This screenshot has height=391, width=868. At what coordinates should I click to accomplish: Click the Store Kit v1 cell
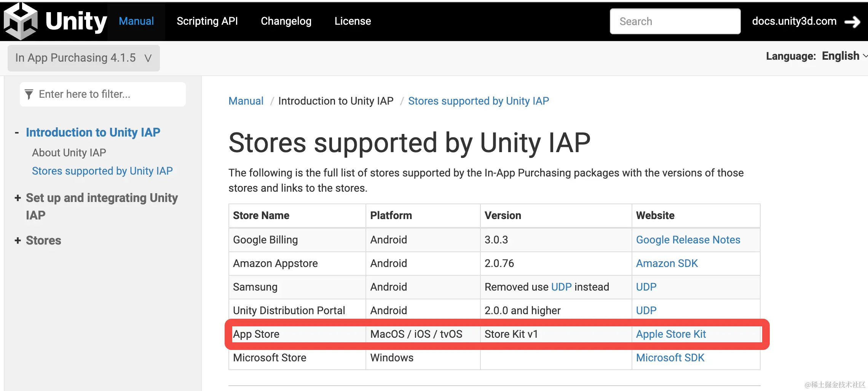pos(556,334)
